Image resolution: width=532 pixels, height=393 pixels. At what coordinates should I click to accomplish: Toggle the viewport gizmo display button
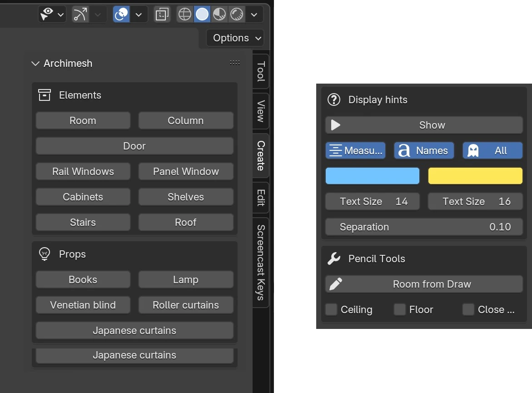80,15
